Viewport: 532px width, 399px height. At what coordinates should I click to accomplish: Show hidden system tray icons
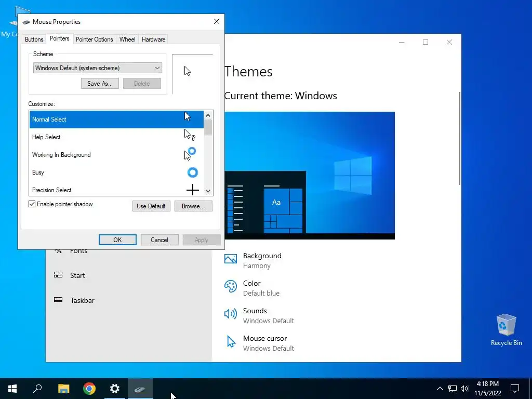tap(440, 389)
